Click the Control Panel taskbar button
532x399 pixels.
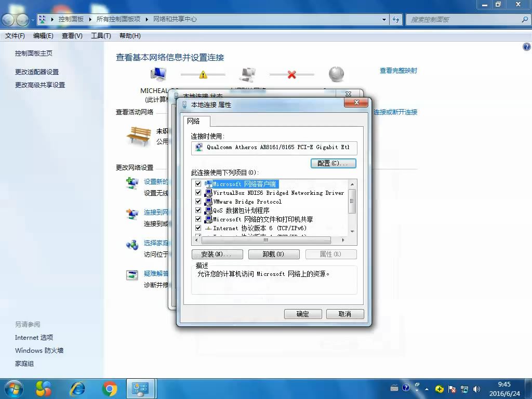(x=140, y=389)
